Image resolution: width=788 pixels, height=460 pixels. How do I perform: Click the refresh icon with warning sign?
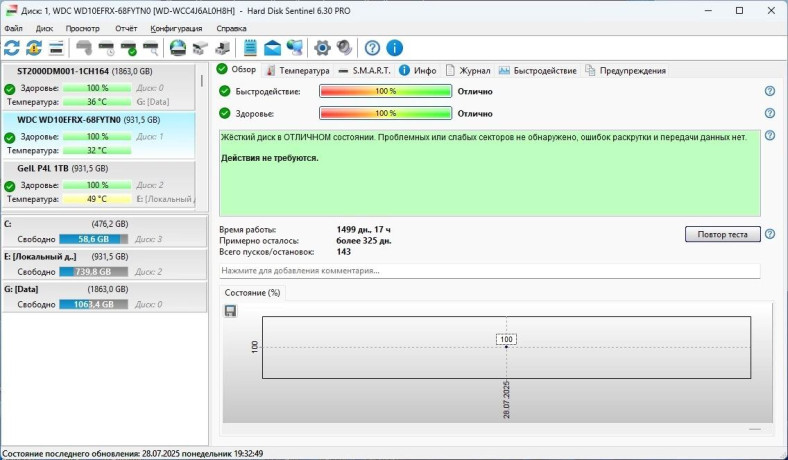pos(34,48)
